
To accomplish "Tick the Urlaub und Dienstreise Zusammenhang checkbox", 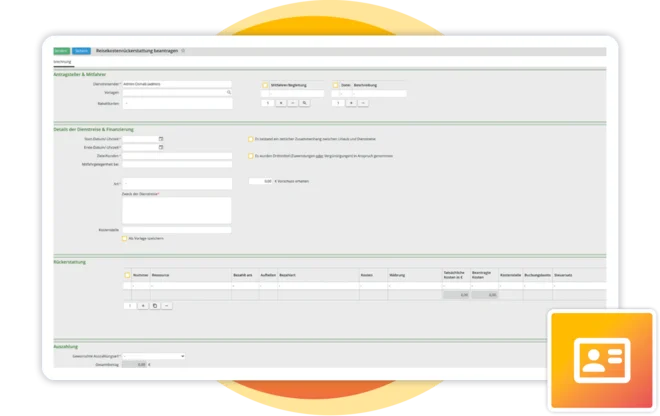I will [x=250, y=139].
